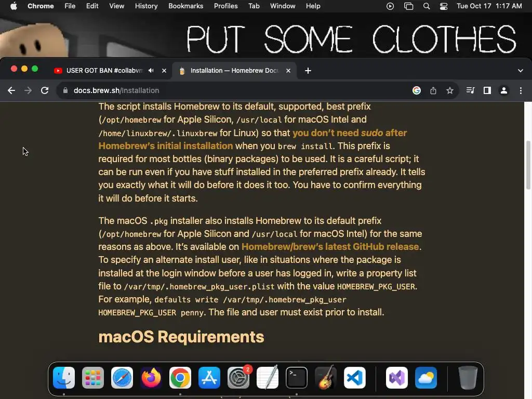Image resolution: width=532 pixels, height=399 pixels.
Task: Open Trash from the Dock
Action: pos(468,378)
